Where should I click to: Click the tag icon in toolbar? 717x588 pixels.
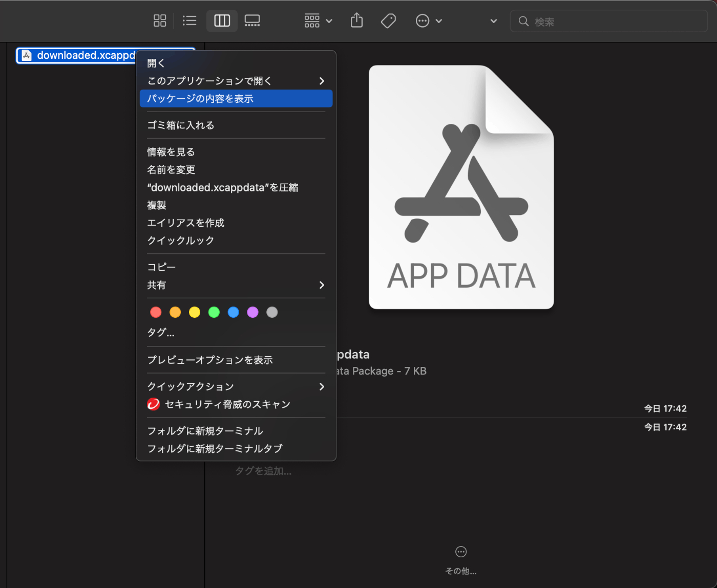(x=388, y=21)
